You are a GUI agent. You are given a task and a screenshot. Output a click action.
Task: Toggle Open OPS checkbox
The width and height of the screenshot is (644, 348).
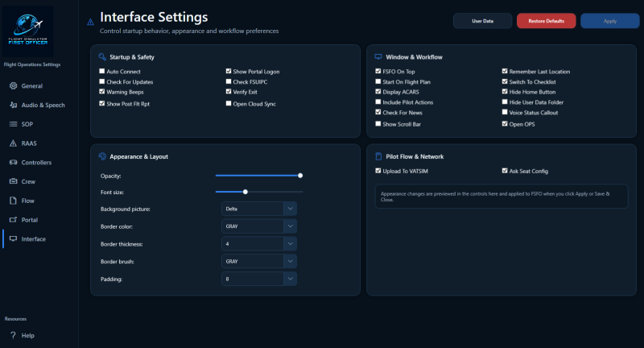click(505, 124)
